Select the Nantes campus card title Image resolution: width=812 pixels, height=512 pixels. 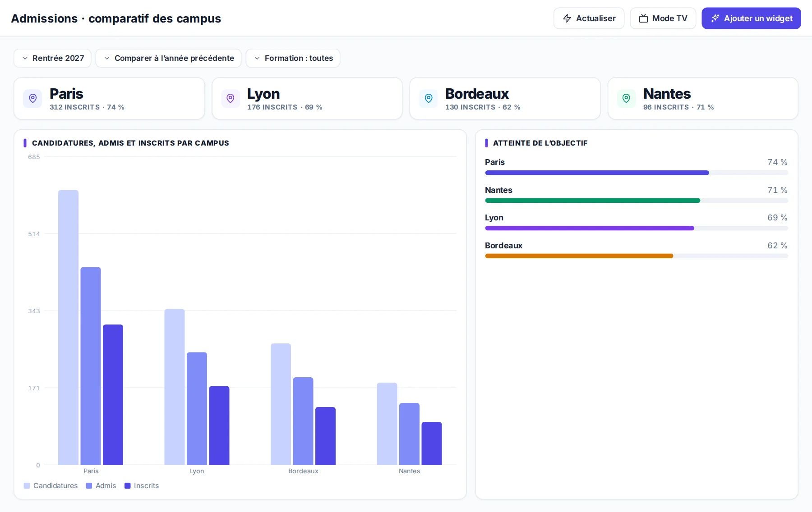[x=667, y=94]
